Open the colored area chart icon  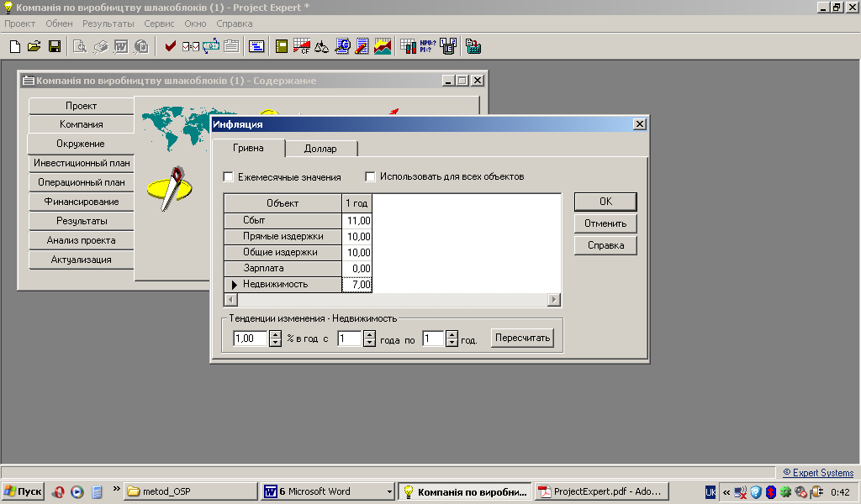383,46
